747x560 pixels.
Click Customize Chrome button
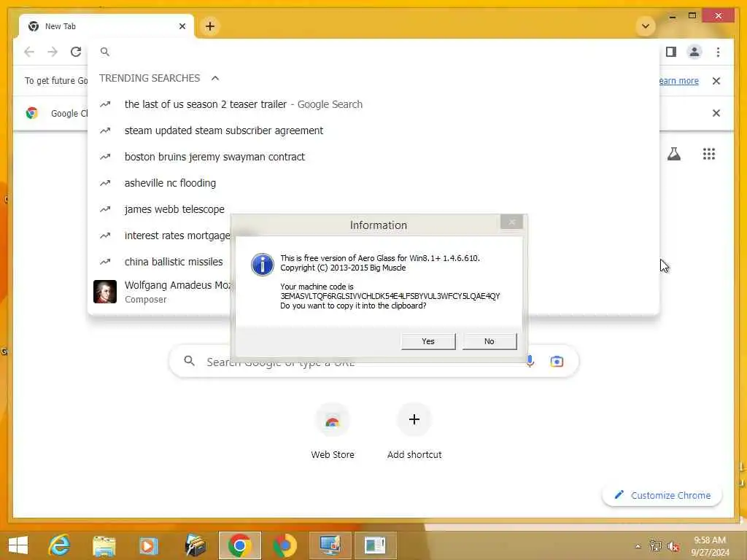click(x=662, y=495)
